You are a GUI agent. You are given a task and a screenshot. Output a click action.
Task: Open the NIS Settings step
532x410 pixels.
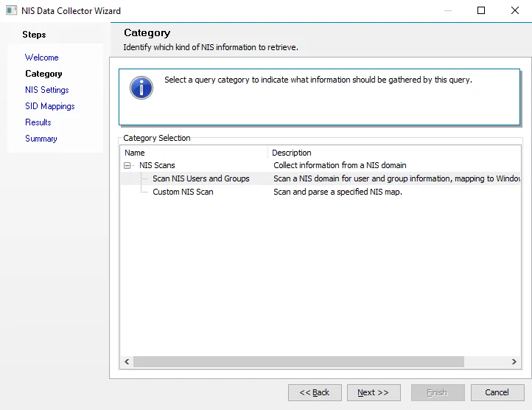[47, 90]
